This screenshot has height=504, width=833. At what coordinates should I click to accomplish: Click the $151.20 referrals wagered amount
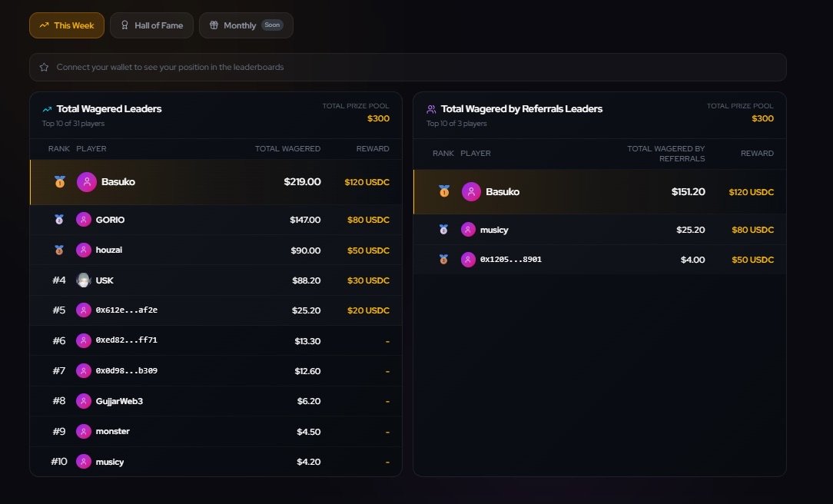pyautogui.click(x=688, y=192)
